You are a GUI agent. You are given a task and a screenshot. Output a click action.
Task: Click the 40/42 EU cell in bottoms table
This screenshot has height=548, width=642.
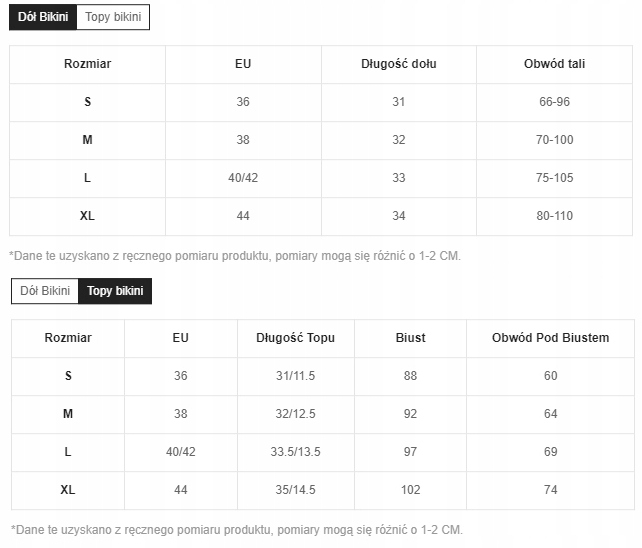pyautogui.click(x=243, y=178)
